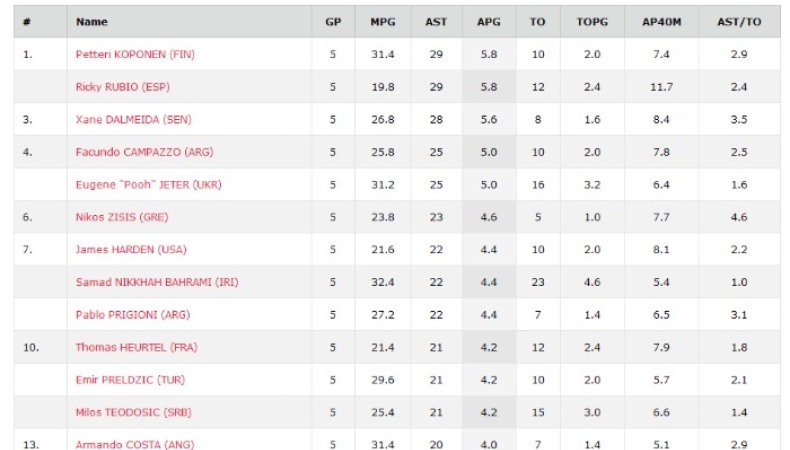Open Petteri KOPONEN (FIN) player link

135,54
